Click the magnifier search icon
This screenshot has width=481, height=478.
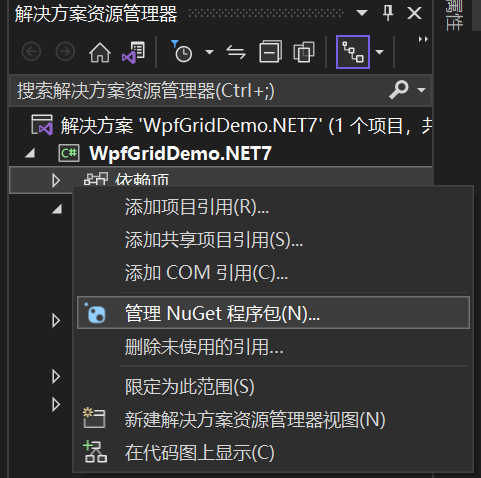point(398,89)
